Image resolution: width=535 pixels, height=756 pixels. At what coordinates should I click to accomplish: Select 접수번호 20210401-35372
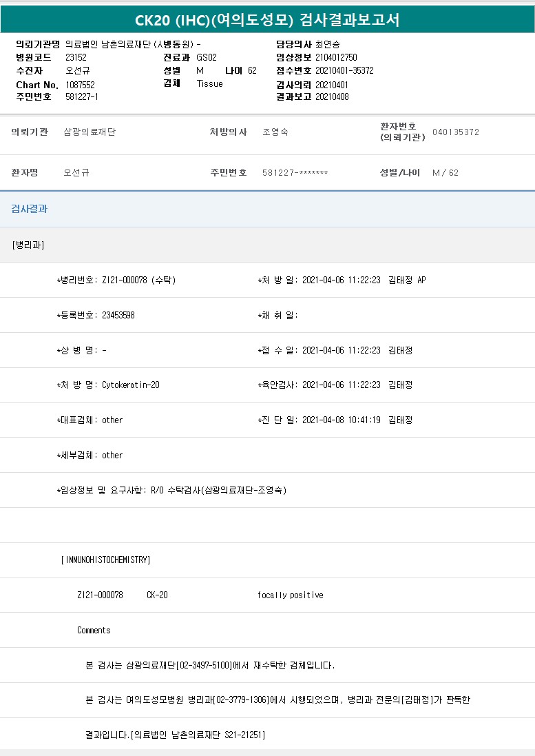(x=344, y=70)
